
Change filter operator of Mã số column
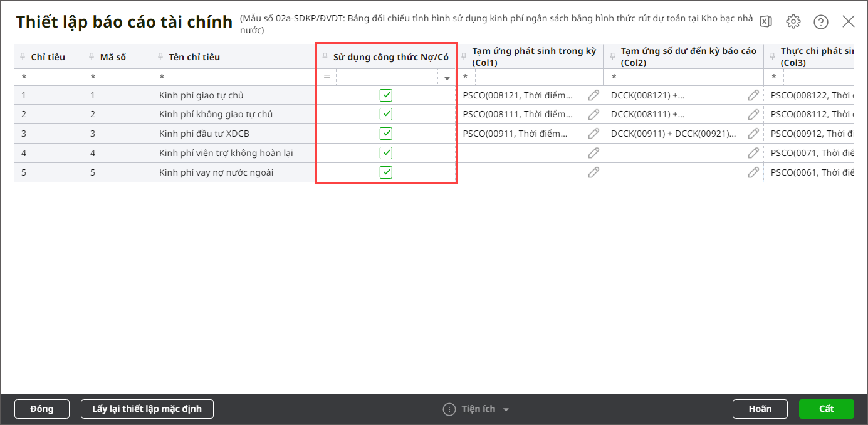click(x=93, y=77)
